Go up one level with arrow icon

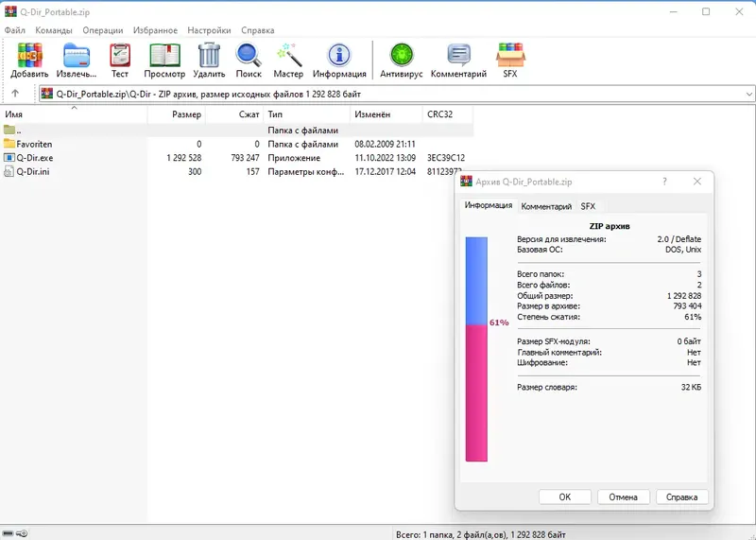[15, 94]
